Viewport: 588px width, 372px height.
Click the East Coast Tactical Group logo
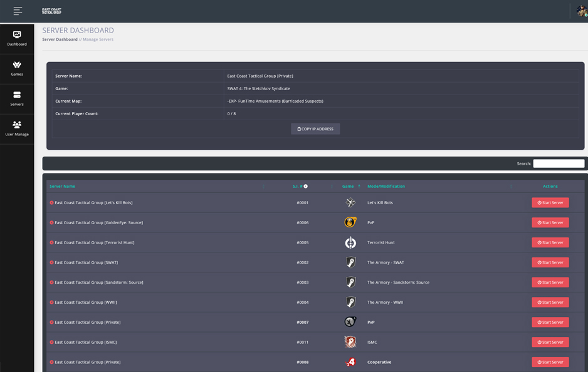[x=51, y=11]
